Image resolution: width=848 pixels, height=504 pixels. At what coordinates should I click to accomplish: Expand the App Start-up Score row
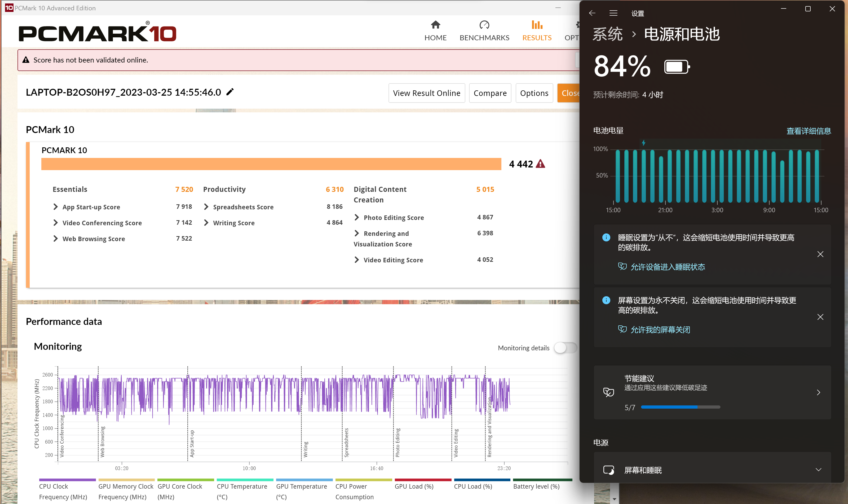(x=56, y=207)
